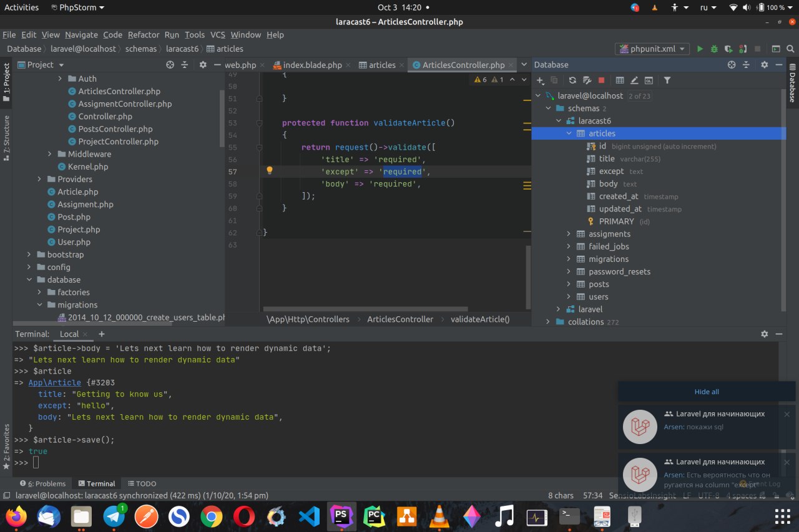Open VLC media player from dock

[439, 516]
